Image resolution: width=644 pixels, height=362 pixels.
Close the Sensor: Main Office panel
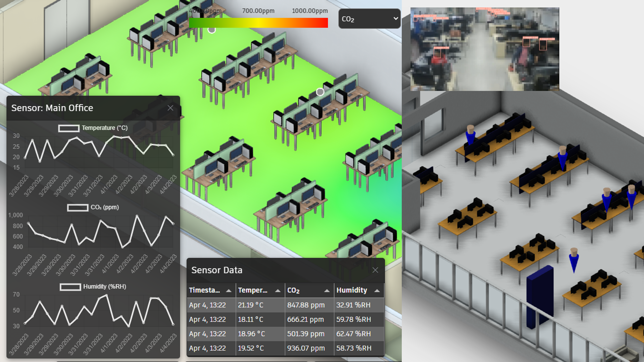[x=170, y=108]
